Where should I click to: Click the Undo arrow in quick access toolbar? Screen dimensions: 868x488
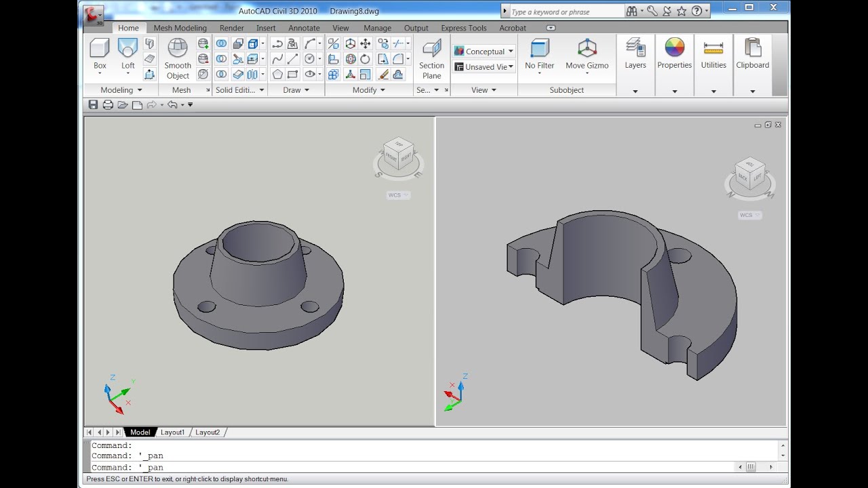[172, 104]
